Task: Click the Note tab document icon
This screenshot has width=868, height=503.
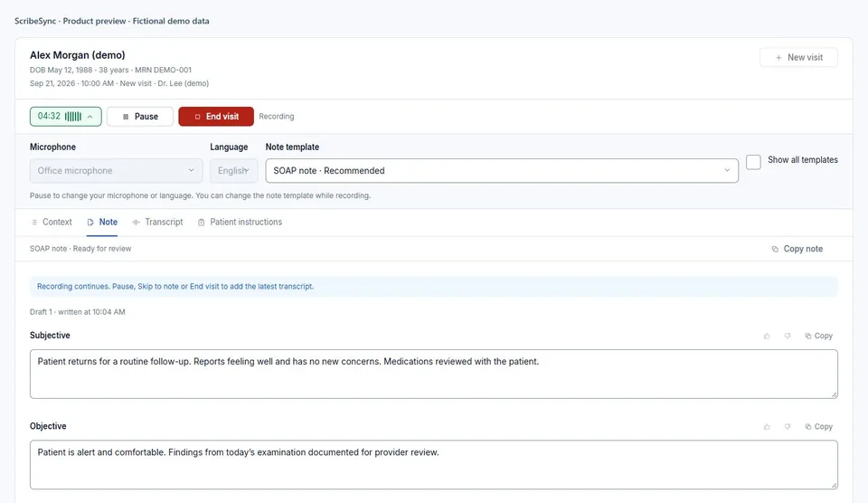Action: (90, 223)
